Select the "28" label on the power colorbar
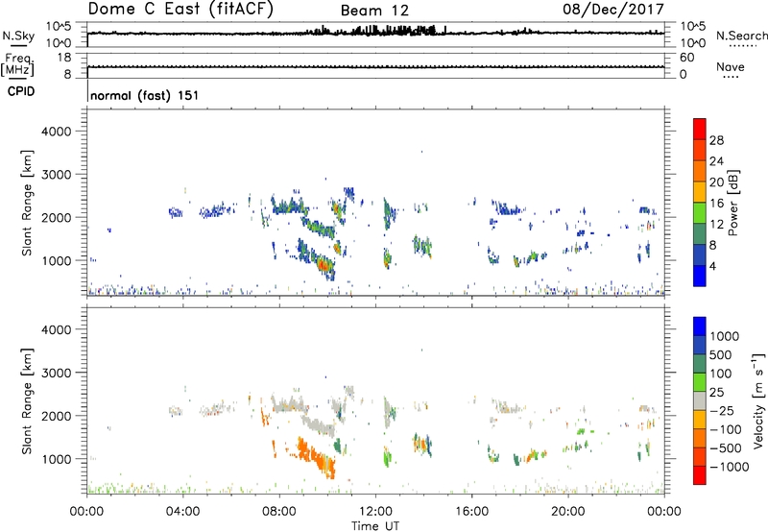768x532 pixels. [x=716, y=140]
